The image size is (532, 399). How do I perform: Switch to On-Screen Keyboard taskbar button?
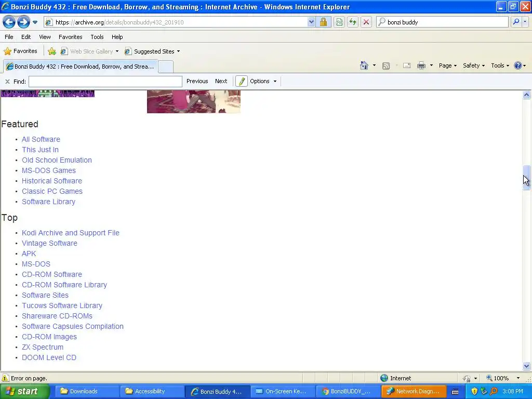(x=283, y=392)
